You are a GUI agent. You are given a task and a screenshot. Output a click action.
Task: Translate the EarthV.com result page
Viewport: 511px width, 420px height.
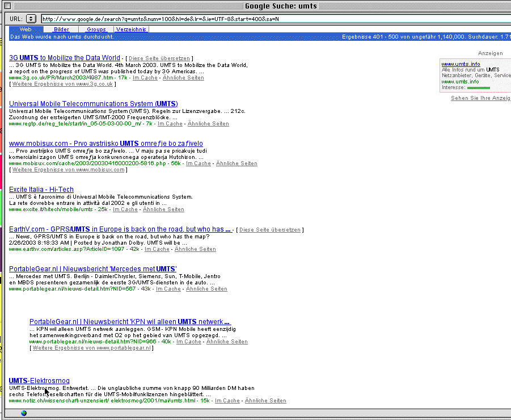click(x=269, y=230)
